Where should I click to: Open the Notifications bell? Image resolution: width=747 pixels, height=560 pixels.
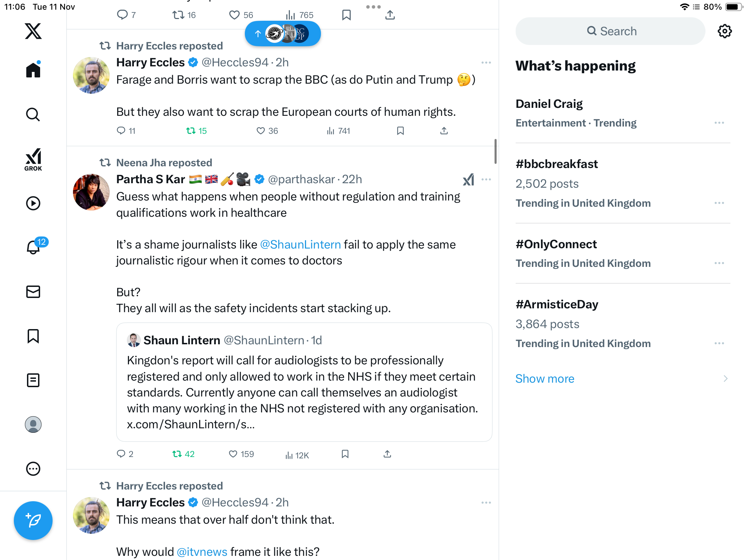[34, 247]
